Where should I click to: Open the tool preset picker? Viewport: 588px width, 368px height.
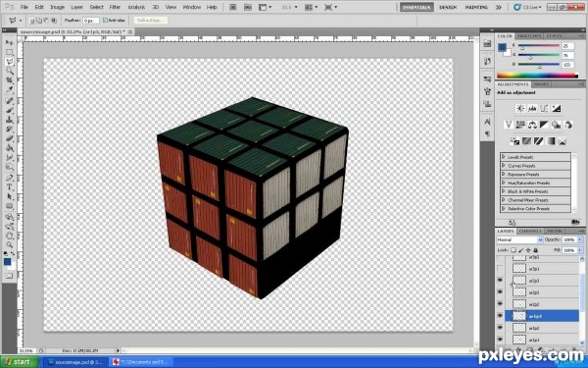coord(15,21)
